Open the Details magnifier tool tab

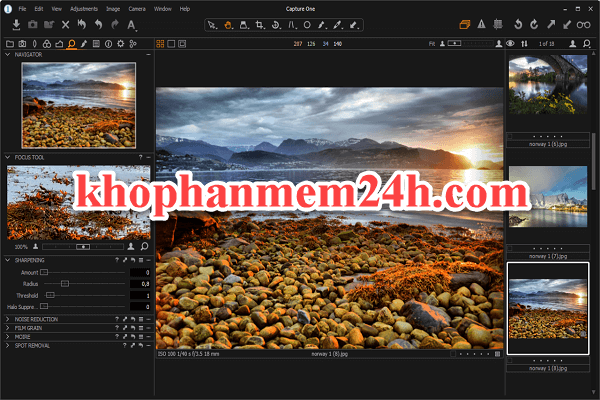coord(71,44)
